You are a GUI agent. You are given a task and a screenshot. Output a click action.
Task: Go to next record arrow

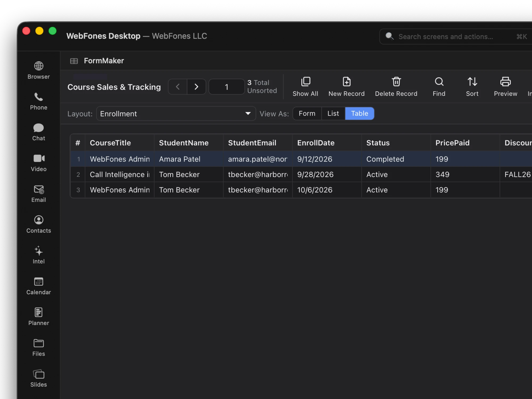(x=196, y=87)
